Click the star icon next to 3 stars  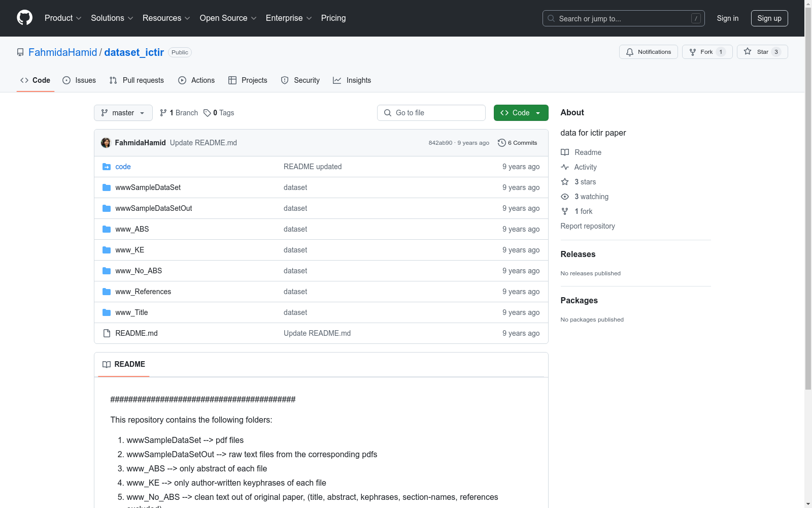pos(565,181)
